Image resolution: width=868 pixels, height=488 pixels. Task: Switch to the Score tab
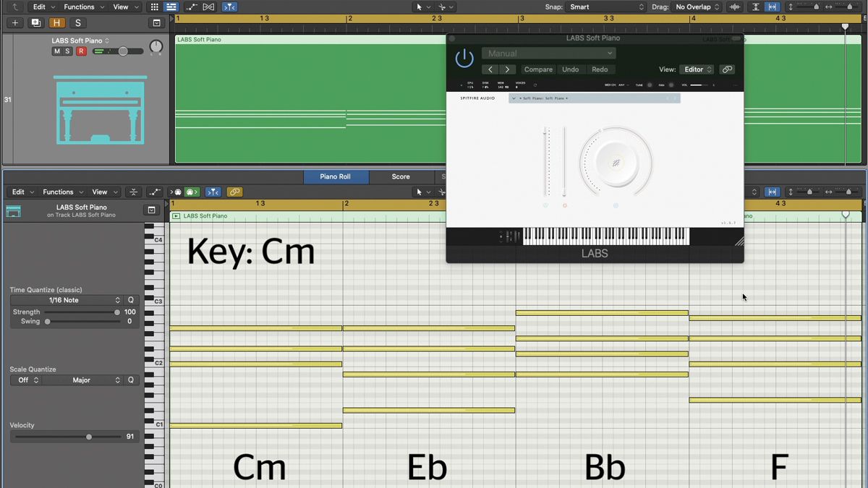401,176
